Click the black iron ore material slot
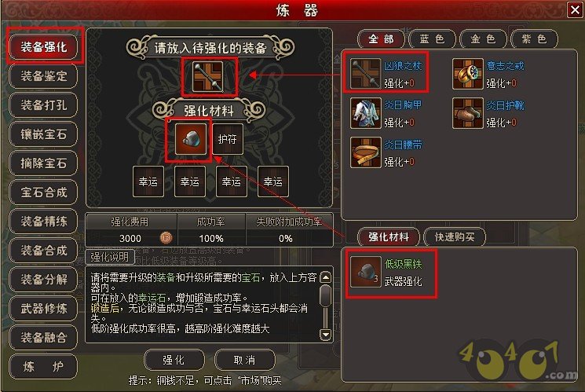 (x=191, y=139)
